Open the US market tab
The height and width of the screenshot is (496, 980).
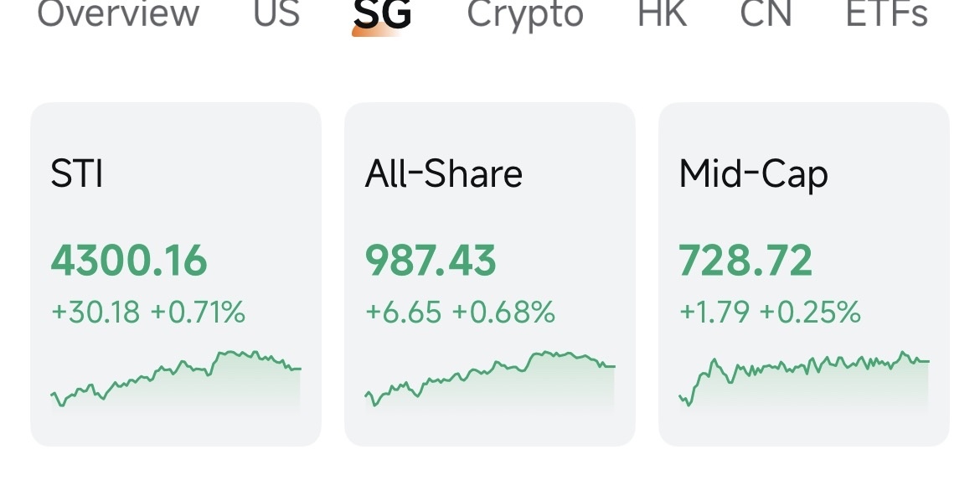pyautogui.click(x=276, y=14)
